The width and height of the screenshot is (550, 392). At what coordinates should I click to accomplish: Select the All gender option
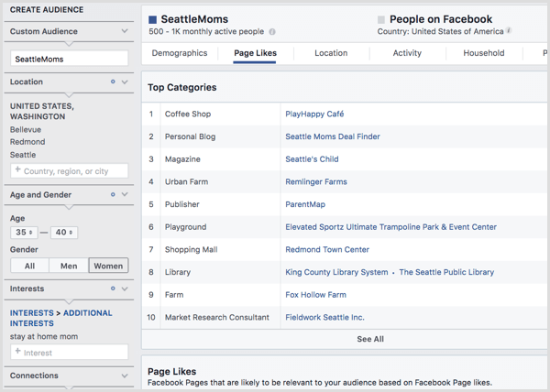click(x=30, y=266)
